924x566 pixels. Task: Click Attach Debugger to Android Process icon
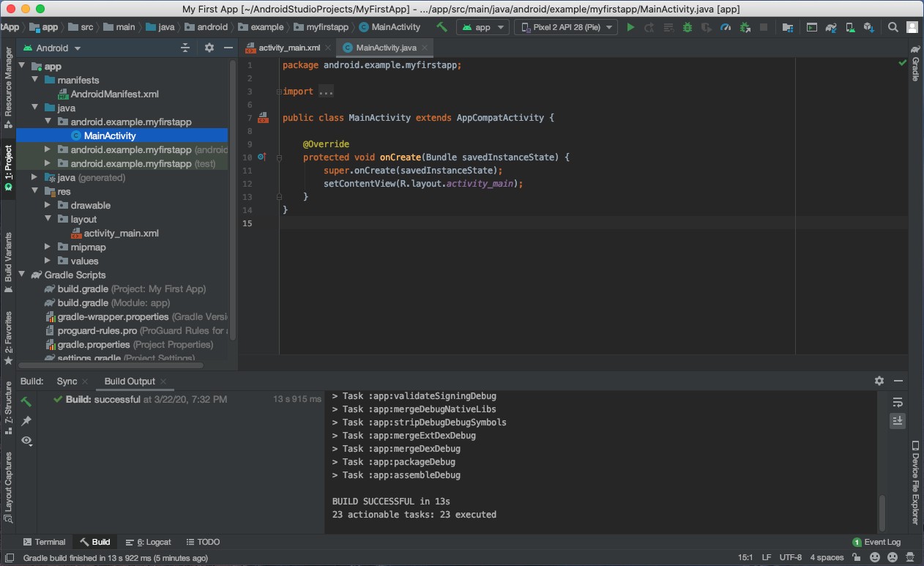point(745,27)
